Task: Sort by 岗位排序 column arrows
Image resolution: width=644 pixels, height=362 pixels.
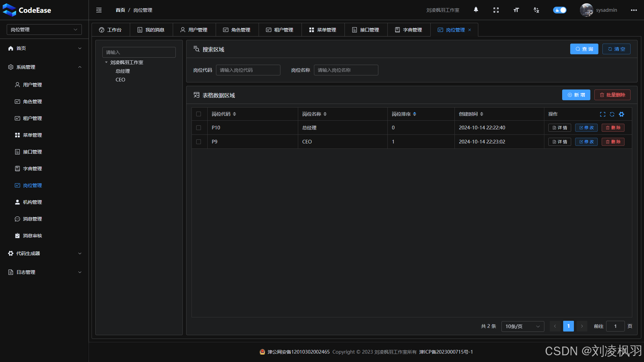Action: click(x=415, y=114)
